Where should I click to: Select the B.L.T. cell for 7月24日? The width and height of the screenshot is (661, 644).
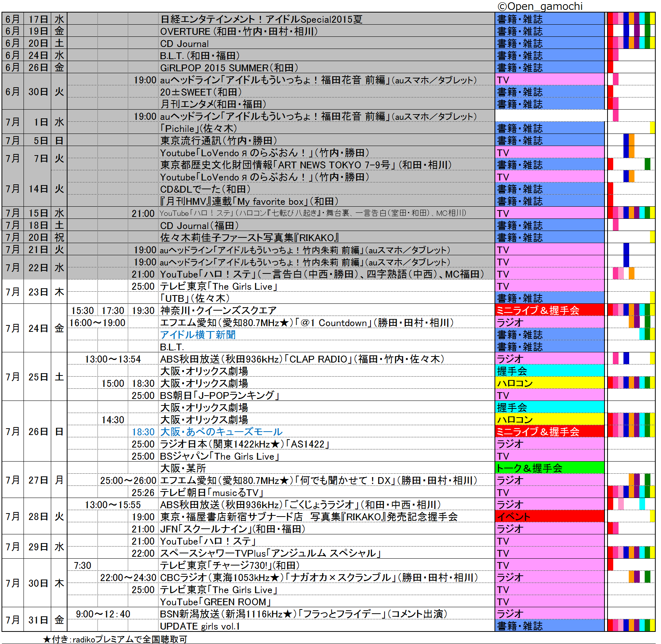(327, 347)
